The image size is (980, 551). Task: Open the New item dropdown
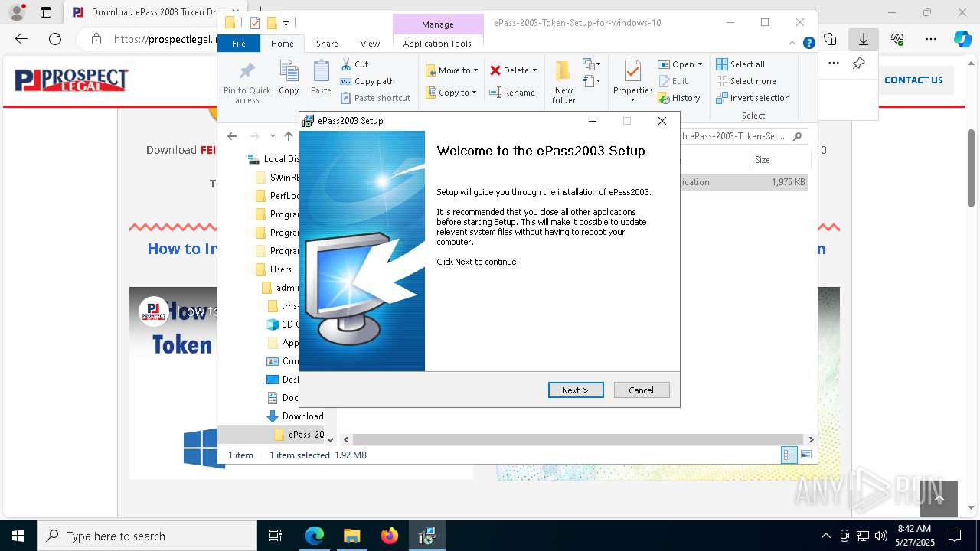[x=592, y=64]
